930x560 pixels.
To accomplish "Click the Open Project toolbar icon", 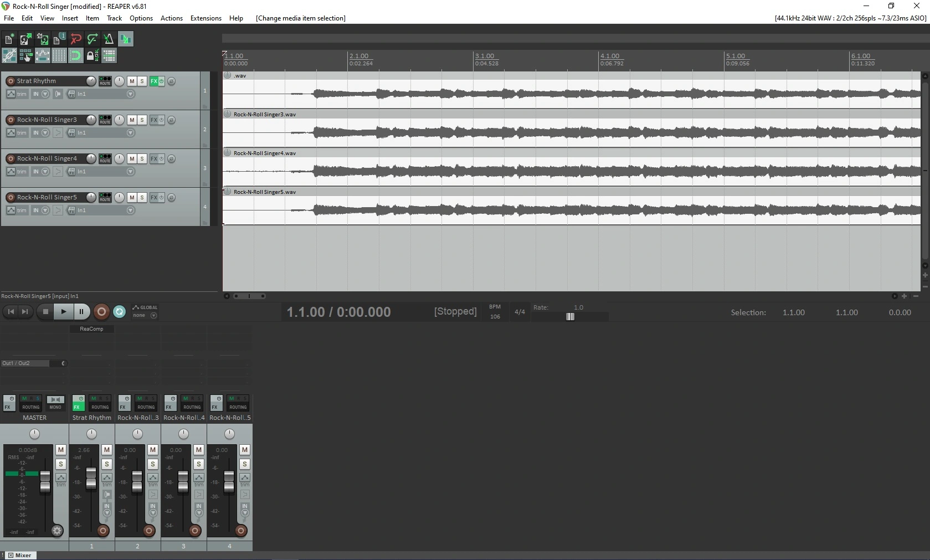I will (26, 39).
